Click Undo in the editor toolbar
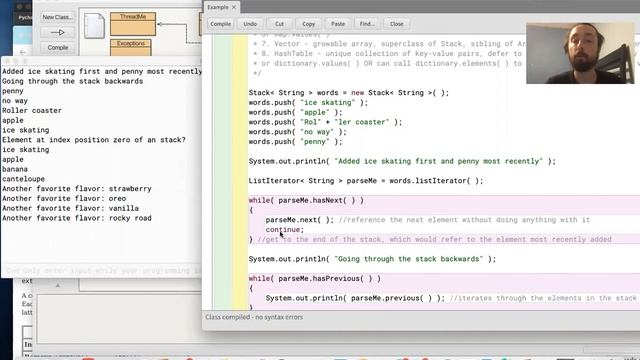Viewport: 640px width, 360px height. click(x=250, y=24)
